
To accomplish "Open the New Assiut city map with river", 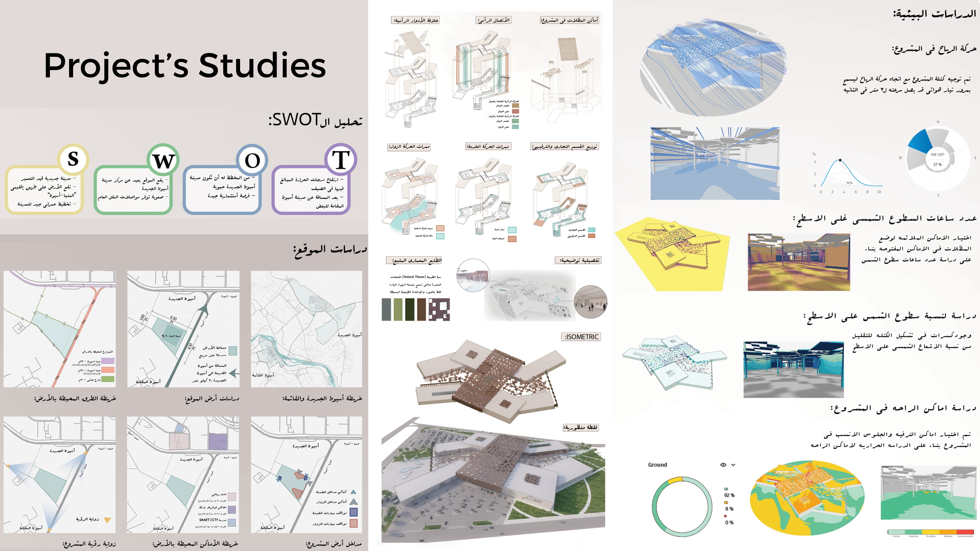I will pyautogui.click(x=306, y=329).
